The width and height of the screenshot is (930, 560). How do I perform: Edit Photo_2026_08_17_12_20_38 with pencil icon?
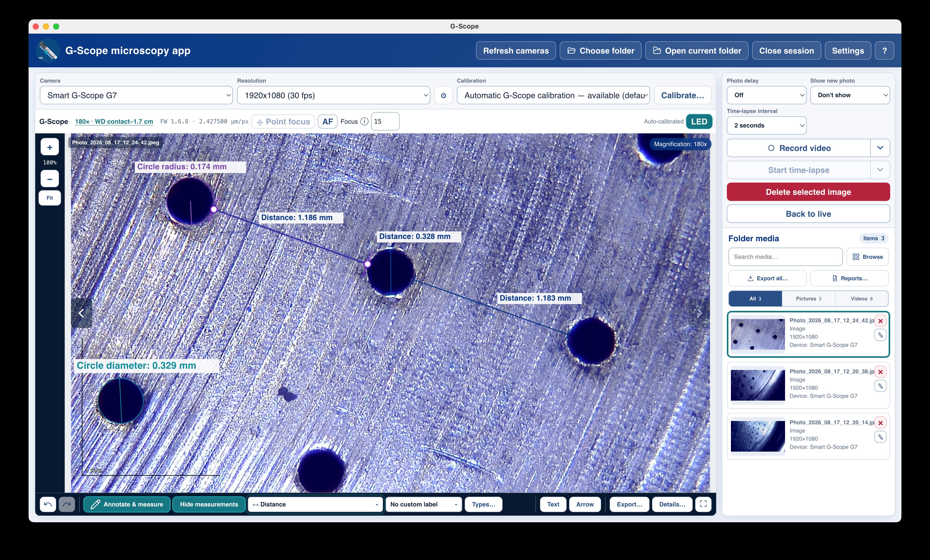[880, 386]
